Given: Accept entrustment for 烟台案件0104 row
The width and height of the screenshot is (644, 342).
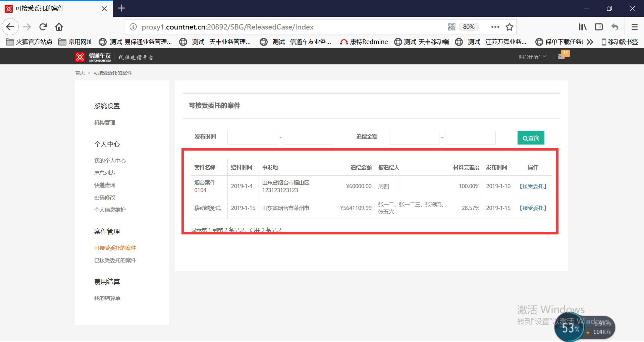Looking at the screenshot, I should pyautogui.click(x=533, y=186).
